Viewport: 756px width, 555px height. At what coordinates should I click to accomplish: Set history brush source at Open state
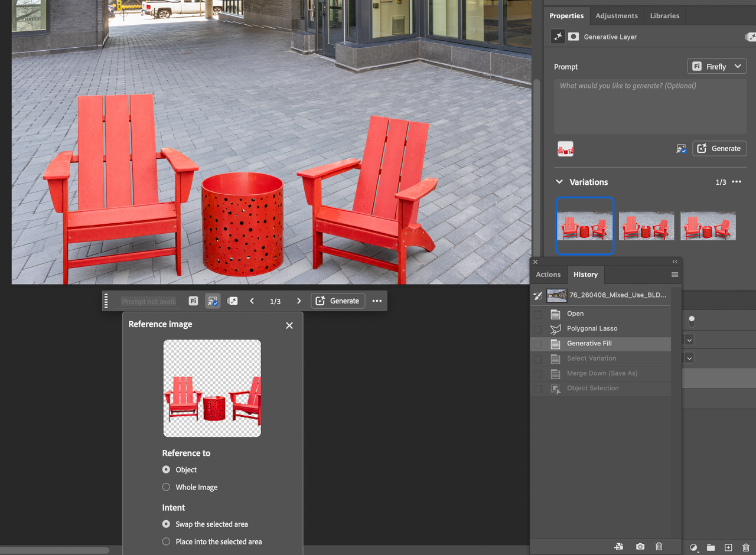click(537, 314)
